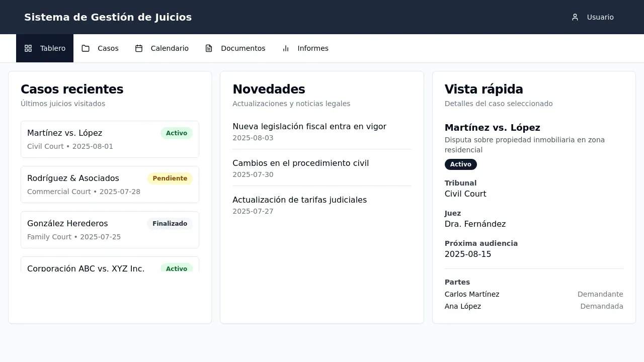644x362 pixels.
Task: Click the Documentos document icon
Action: [208, 48]
